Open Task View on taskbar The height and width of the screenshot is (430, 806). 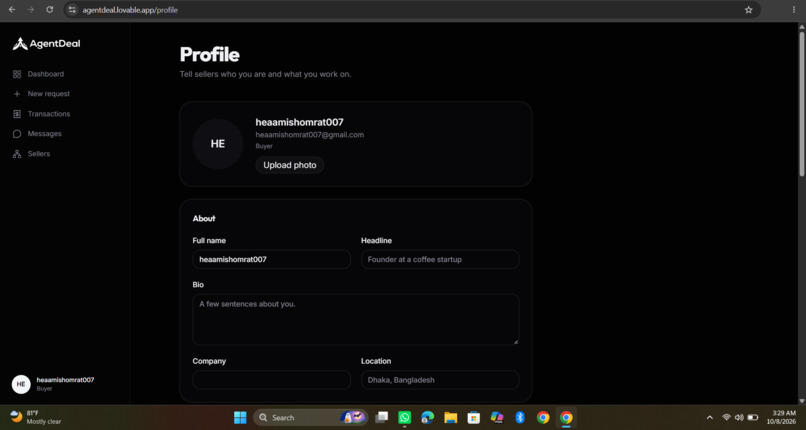(381, 417)
